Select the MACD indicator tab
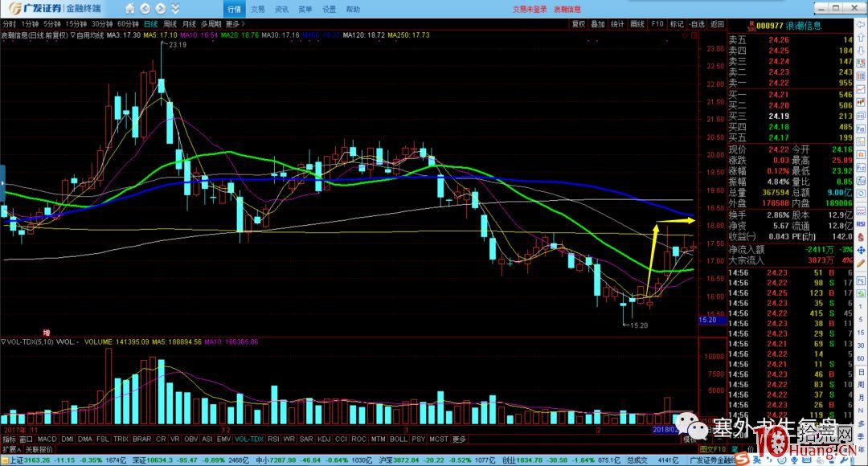Image resolution: width=868 pixels, height=466 pixels. point(47,439)
